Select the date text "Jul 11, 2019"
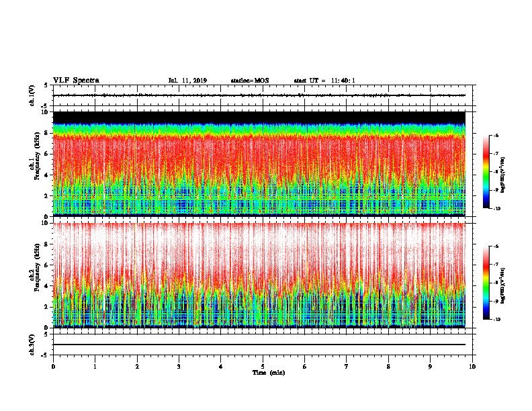 (187, 81)
